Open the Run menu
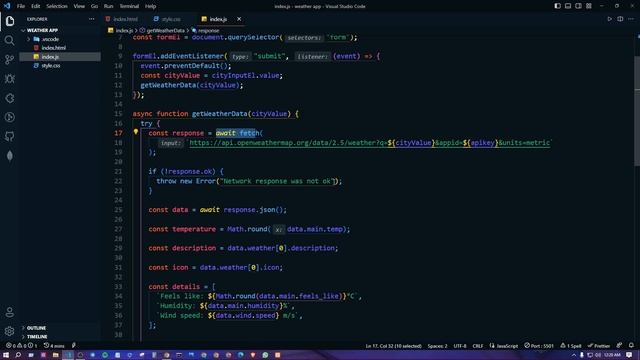 [x=108, y=6]
